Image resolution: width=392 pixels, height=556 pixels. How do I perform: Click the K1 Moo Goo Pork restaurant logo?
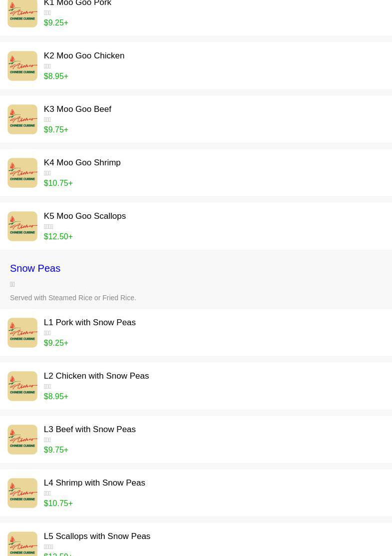click(22, 13)
